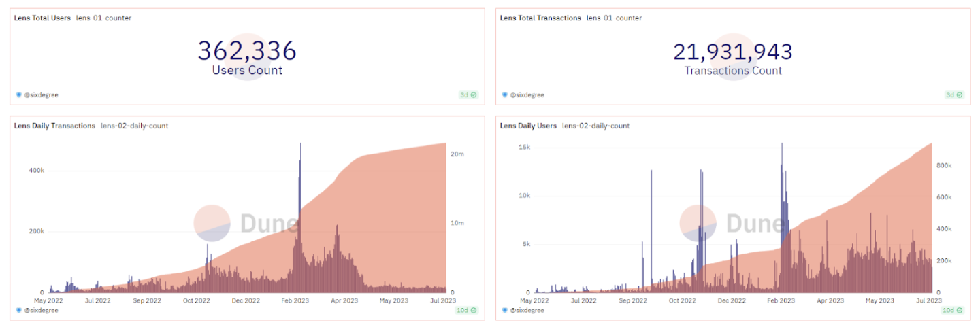Open the Lens Daily Transactions chart title
This screenshot has width=980, height=327.
tap(54, 126)
